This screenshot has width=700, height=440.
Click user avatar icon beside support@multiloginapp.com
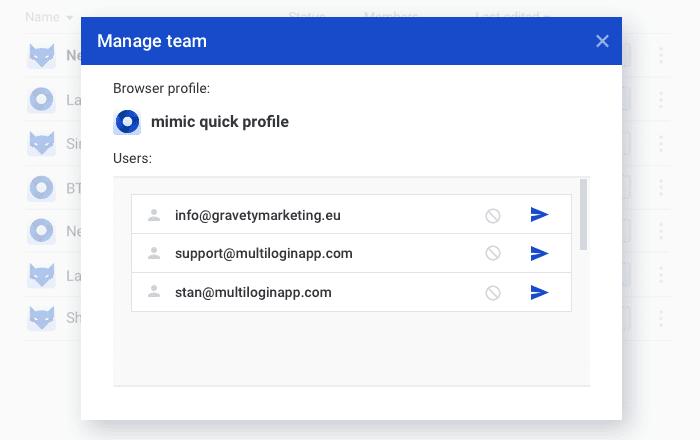[x=154, y=253]
